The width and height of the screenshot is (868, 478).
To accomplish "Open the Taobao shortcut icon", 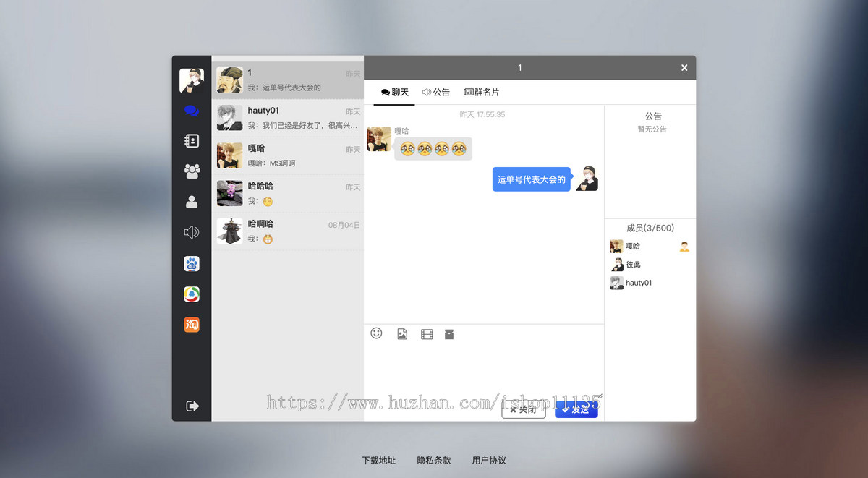I will [192, 325].
